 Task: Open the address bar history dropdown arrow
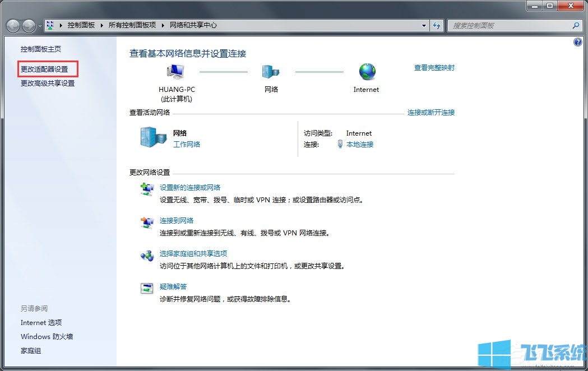coord(424,25)
